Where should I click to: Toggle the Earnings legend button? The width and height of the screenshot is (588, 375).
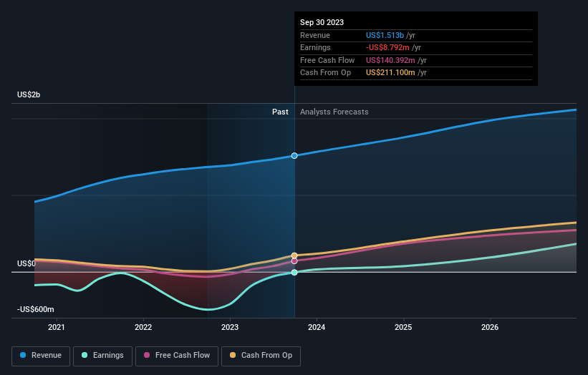tap(102, 356)
